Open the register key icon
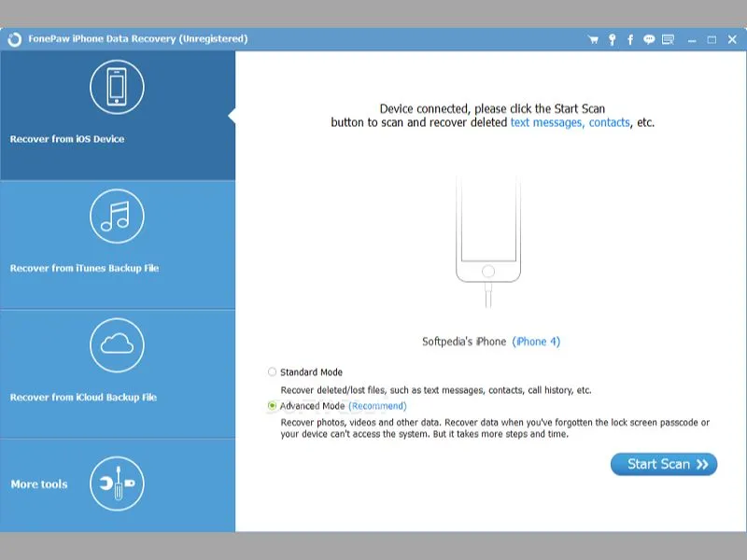The width and height of the screenshot is (747, 560). point(613,39)
